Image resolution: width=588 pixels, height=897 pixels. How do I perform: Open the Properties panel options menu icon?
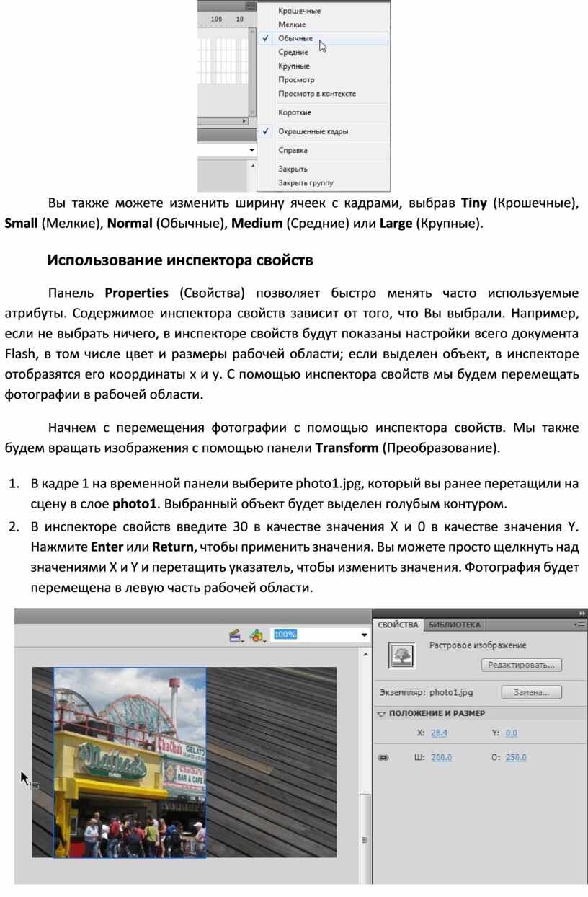580,625
